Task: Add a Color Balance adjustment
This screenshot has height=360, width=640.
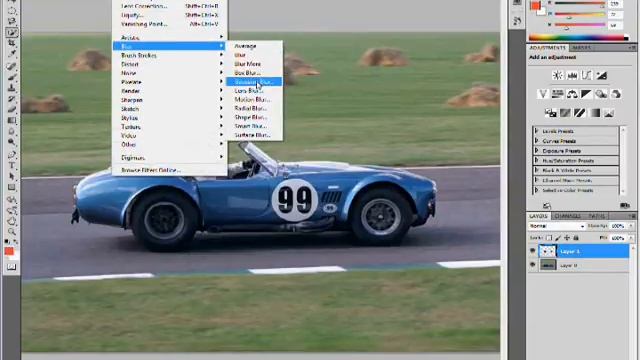Action: pos(572,94)
